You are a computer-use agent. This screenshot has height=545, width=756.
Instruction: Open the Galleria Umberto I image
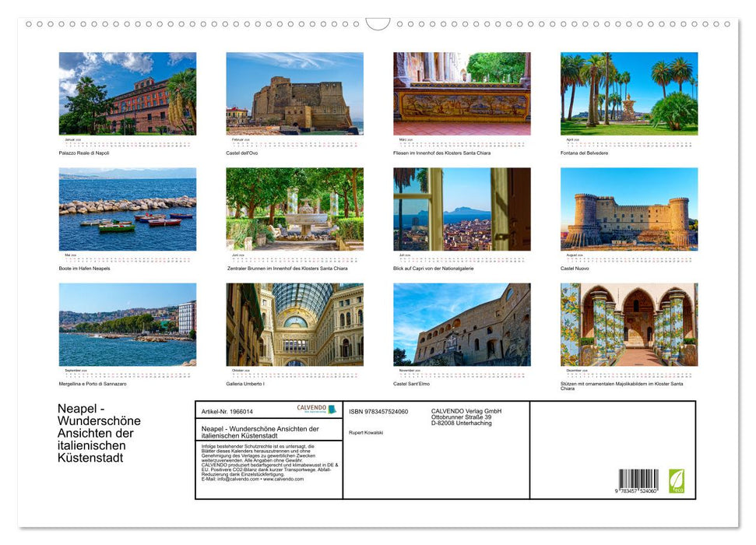pyautogui.click(x=294, y=324)
